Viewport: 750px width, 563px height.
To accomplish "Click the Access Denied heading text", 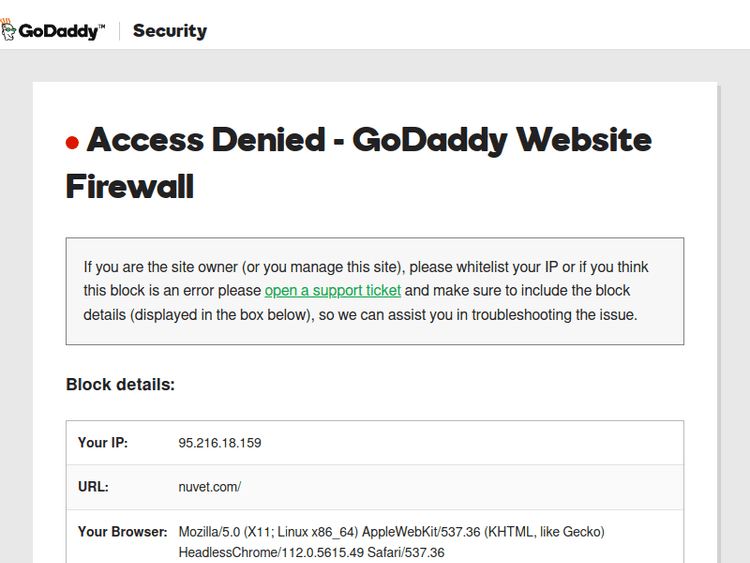I will (x=206, y=139).
